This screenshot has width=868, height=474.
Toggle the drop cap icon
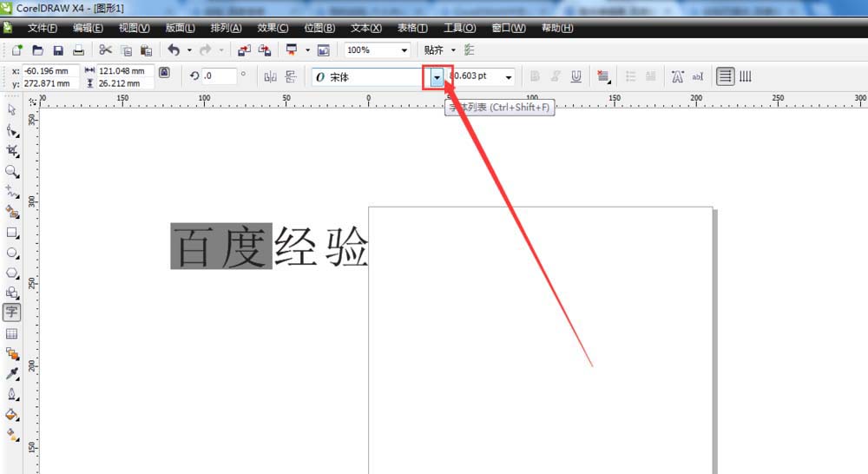pos(650,76)
